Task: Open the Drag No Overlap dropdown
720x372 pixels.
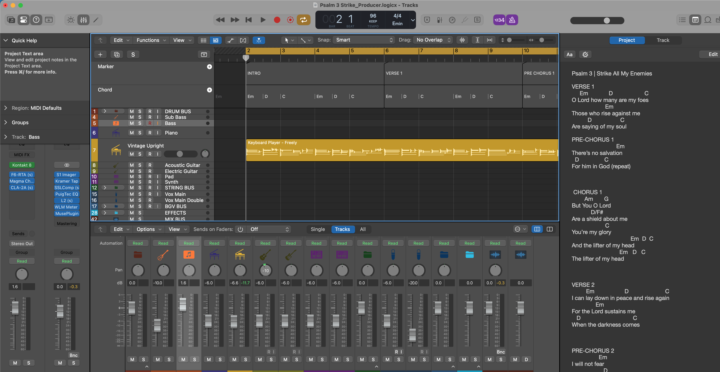Action: coord(433,40)
